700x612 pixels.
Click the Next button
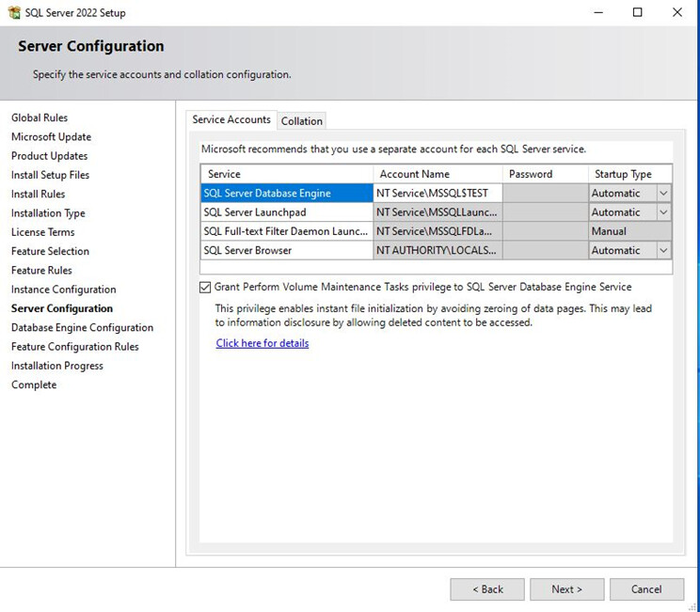567,589
